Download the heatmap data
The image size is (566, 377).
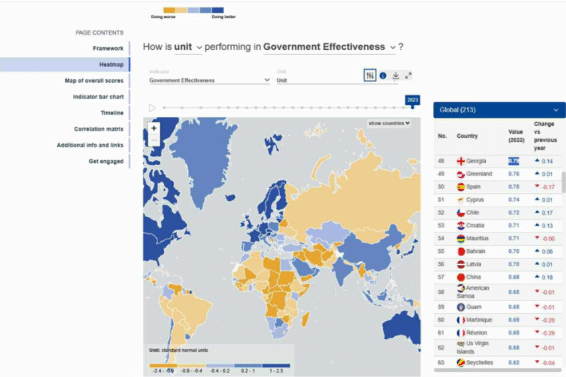click(x=396, y=76)
